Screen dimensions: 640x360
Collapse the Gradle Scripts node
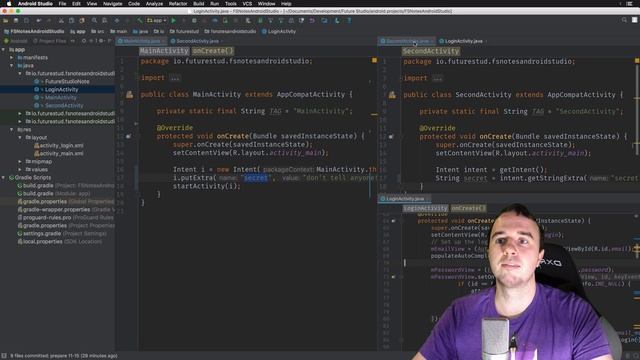pyautogui.click(x=4, y=178)
